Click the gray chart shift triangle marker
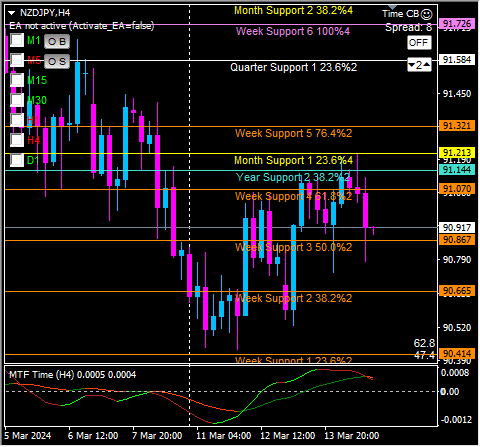Screen dimensions: 480x447 (x=393, y=7)
